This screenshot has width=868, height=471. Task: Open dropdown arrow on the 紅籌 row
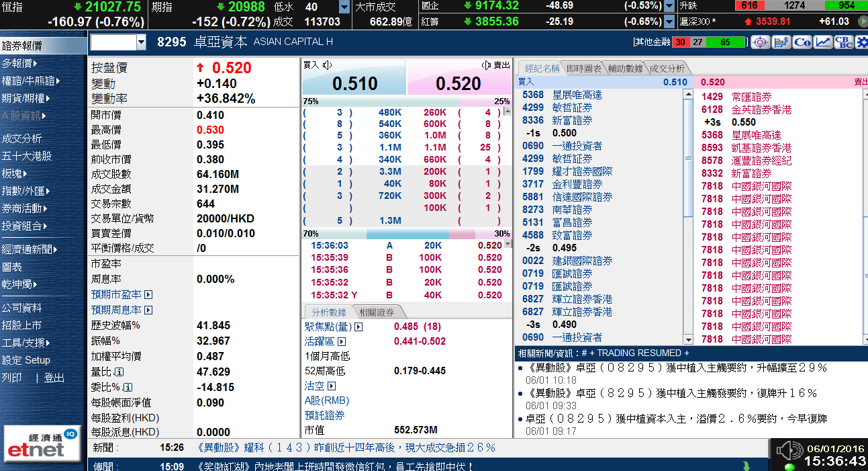tap(669, 22)
